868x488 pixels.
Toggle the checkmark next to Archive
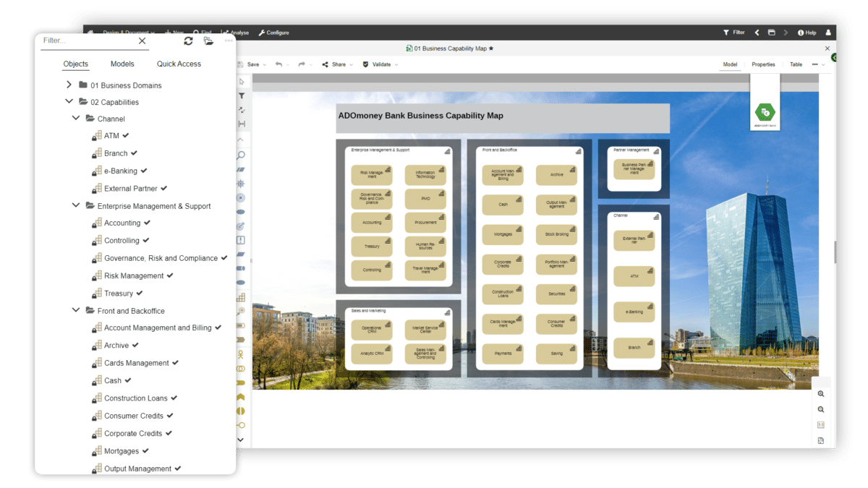tap(135, 345)
